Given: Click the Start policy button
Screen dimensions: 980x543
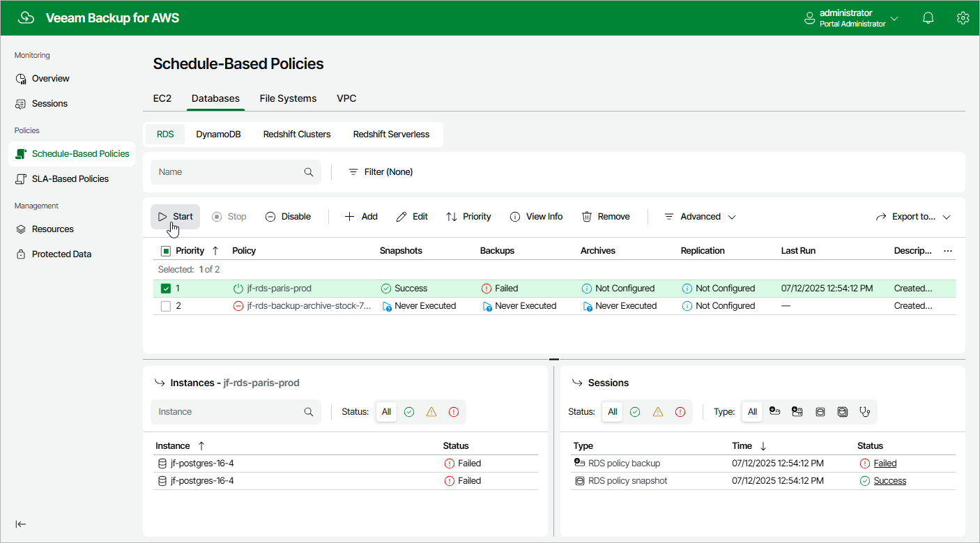Looking at the screenshot, I should [x=175, y=217].
